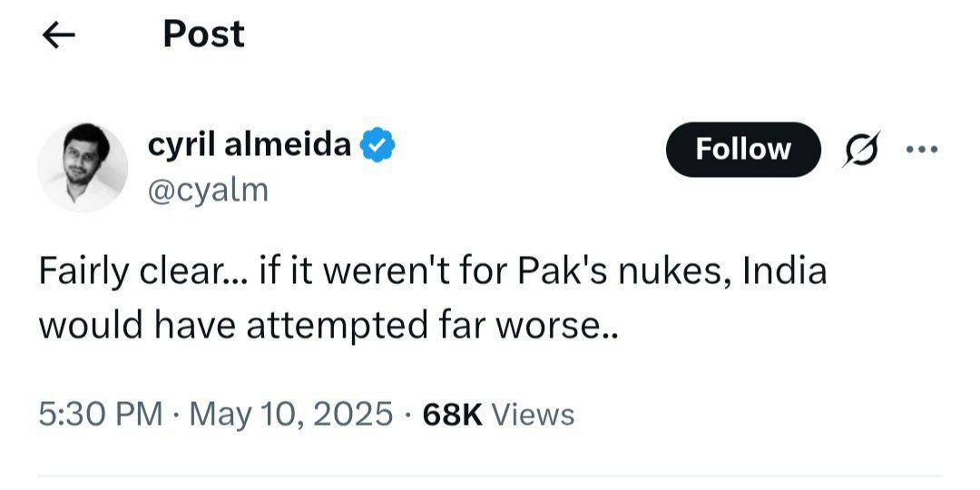
Task: Click the May 10, 2025 date
Action: click(x=291, y=415)
